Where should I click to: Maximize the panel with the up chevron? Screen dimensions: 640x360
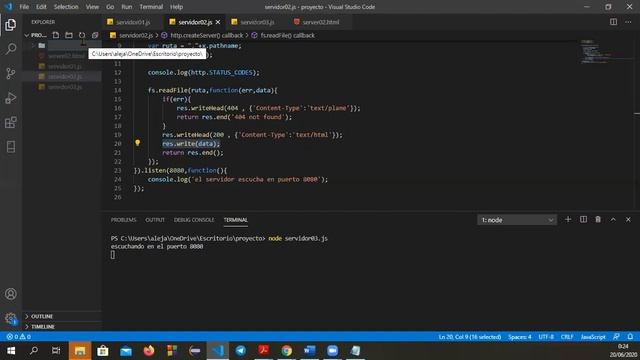(613, 220)
